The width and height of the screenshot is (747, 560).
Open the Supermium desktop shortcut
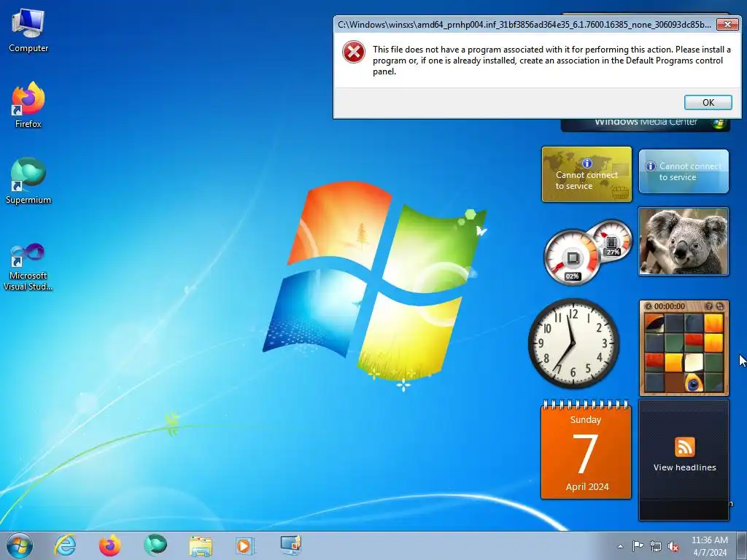tap(28, 181)
